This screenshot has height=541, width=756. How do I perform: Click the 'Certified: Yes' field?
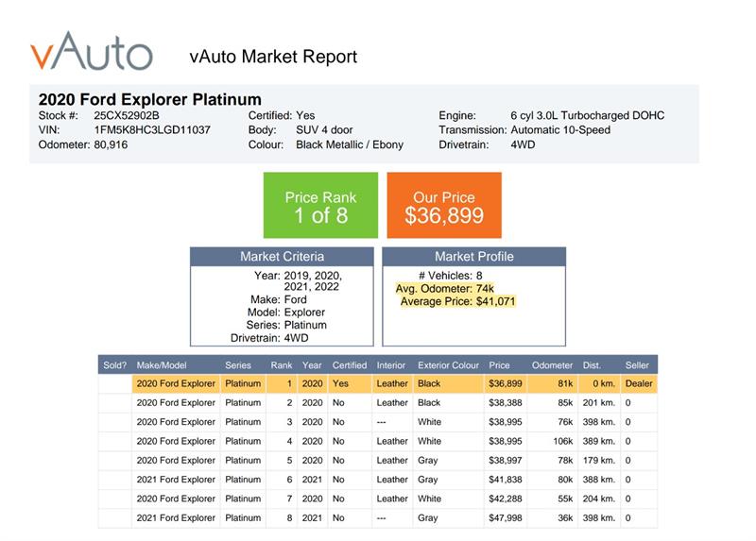coord(282,115)
